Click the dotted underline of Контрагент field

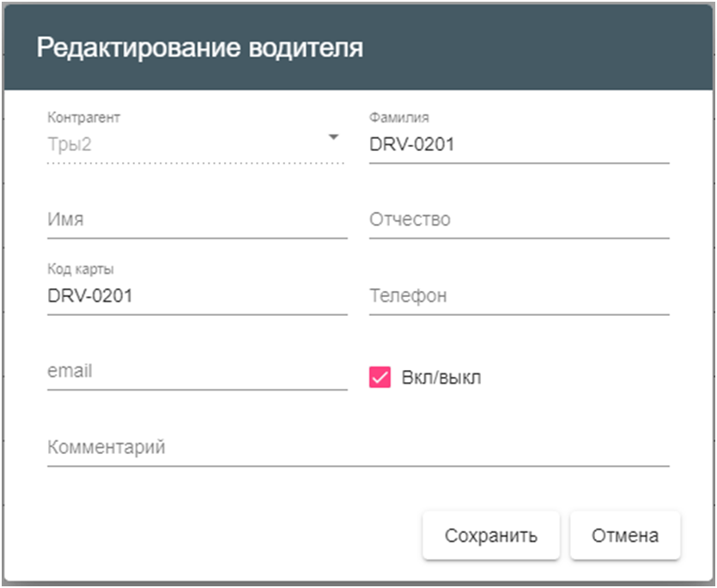click(x=196, y=163)
